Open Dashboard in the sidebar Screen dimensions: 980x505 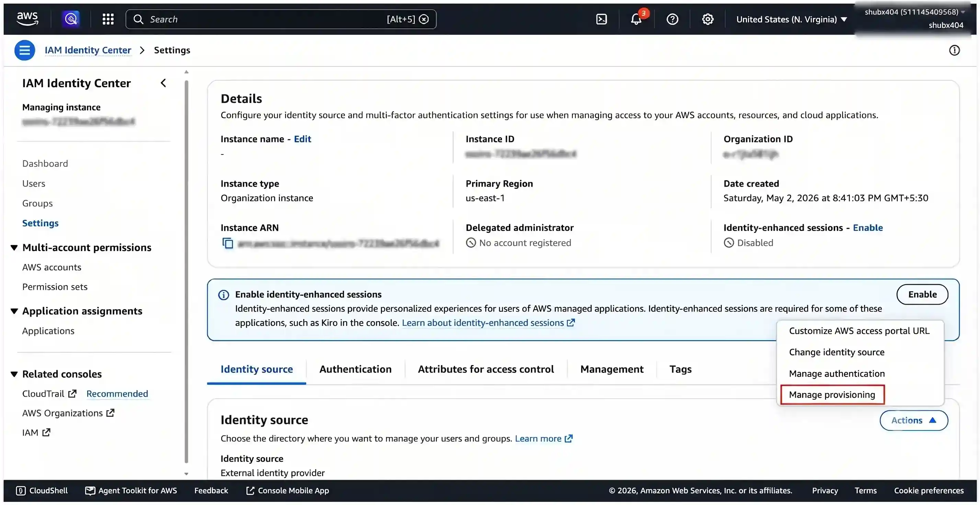pyautogui.click(x=45, y=164)
